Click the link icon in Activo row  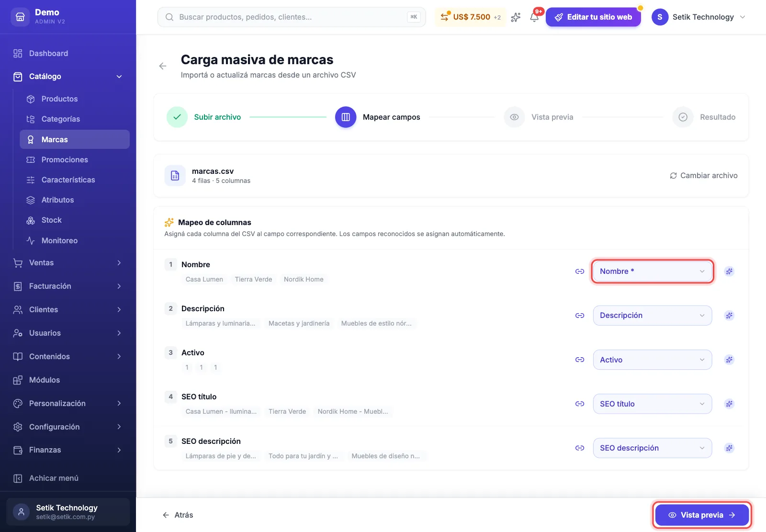[580, 360]
